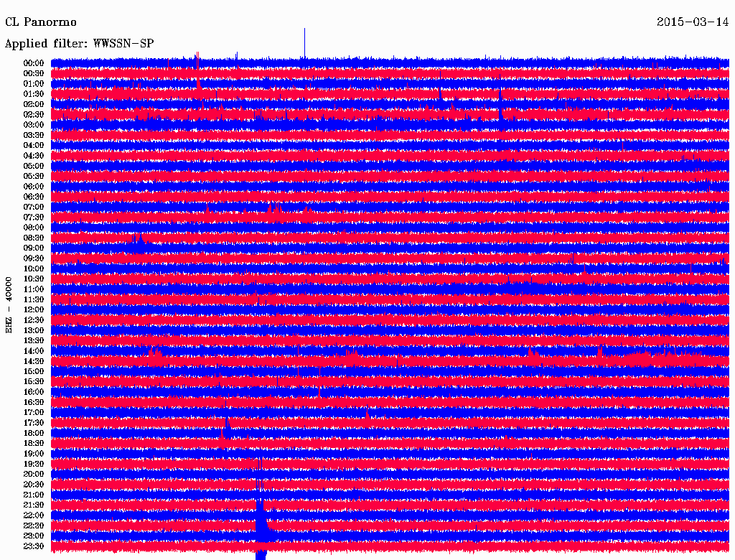Select the 19:00 time label
The height and width of the screenshot is (560, 735).
34,454
